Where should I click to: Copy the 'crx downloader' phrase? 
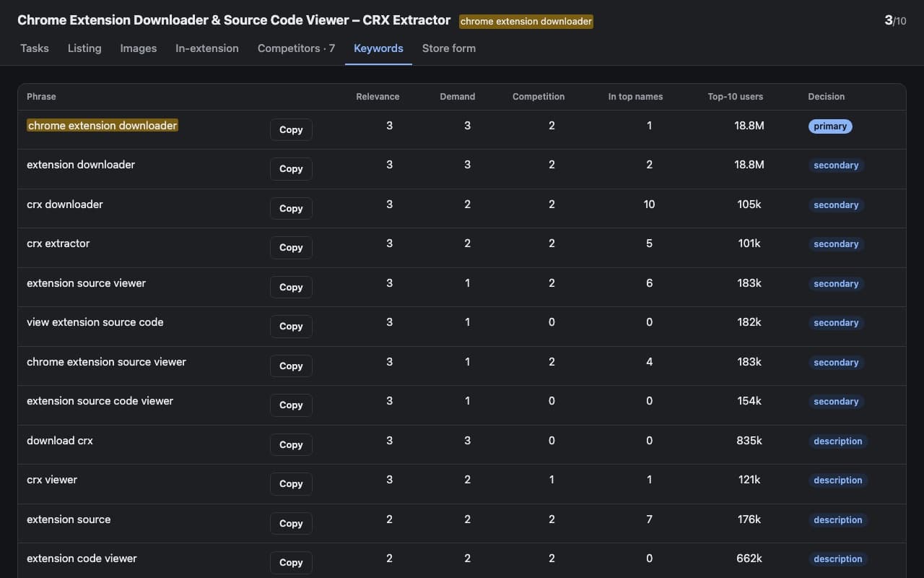pos(291,209)
